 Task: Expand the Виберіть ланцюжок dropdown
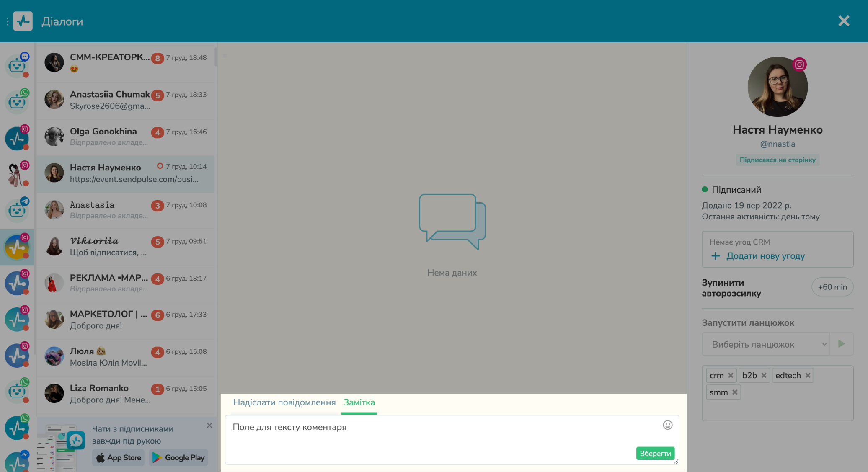click(765, 344)
